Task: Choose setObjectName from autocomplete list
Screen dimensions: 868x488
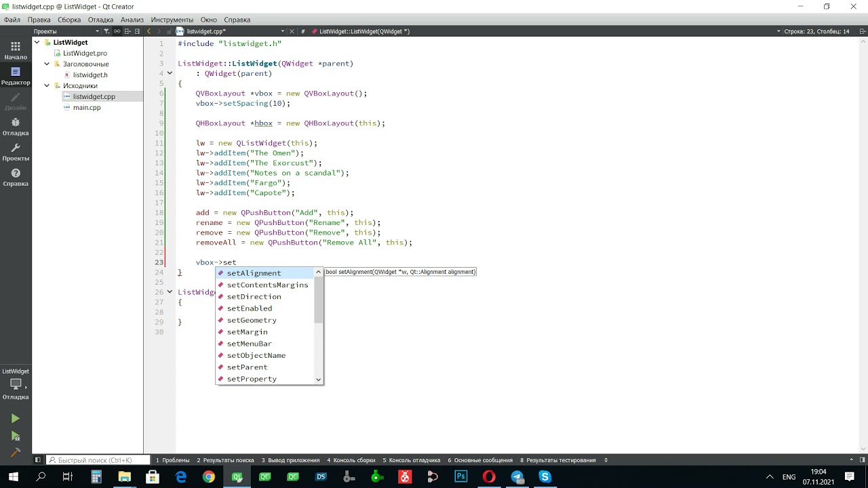Action: pyautogui.click(x=265, y=355)
